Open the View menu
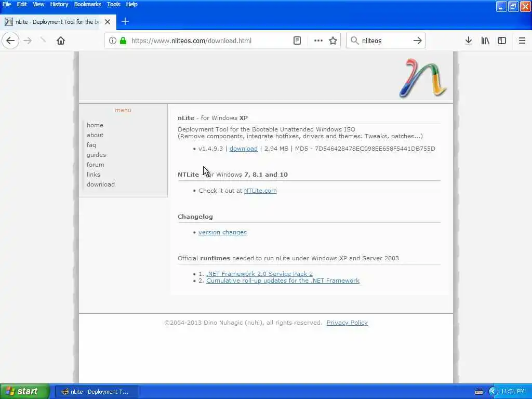532x399 pixels. (x=38, y=4)
